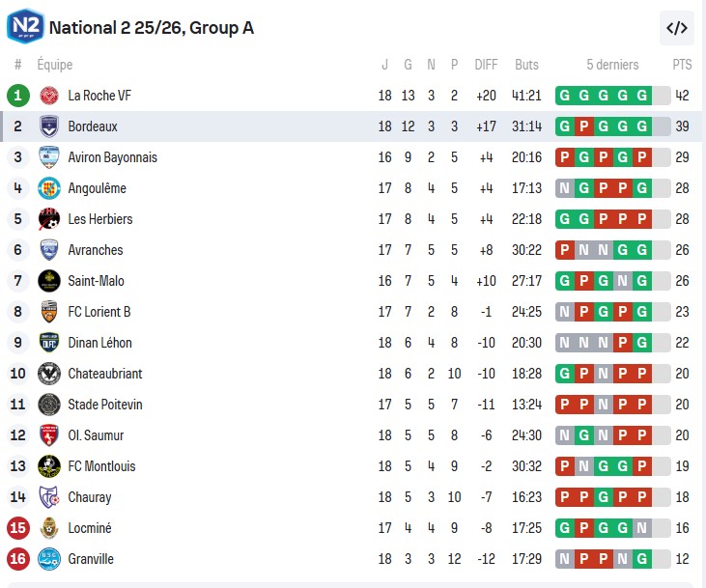Click the Granville club crest
Image resolution: width=706 pixels, height=588 pixels.
point(49,559)
